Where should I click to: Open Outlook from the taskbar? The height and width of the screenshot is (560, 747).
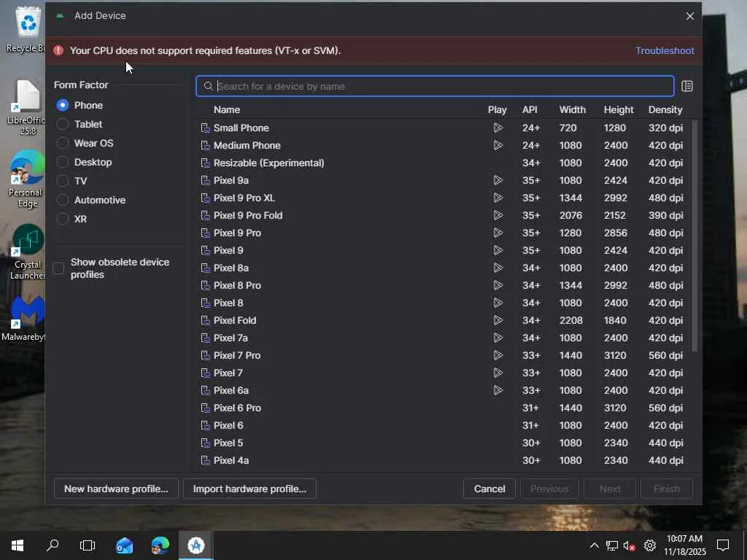coord(125,545)
